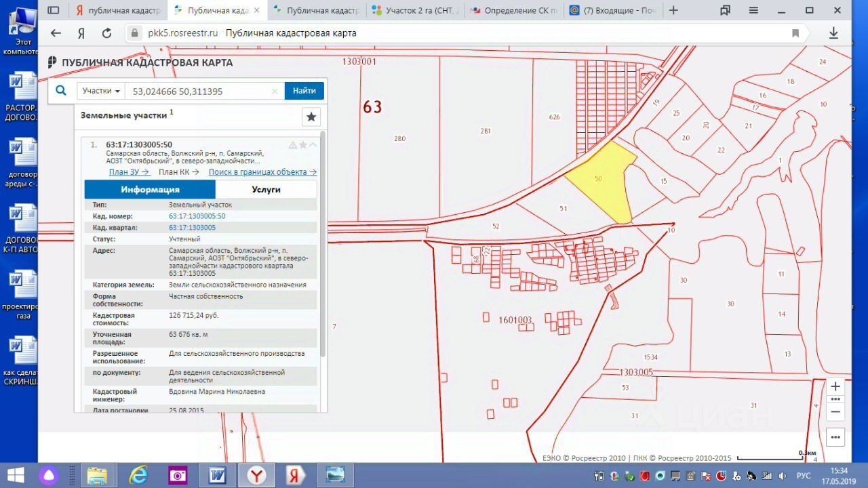This screenshot has height=488, width=868.
Task: Star the 63:17:1303005:50 result
Action: 303,145
